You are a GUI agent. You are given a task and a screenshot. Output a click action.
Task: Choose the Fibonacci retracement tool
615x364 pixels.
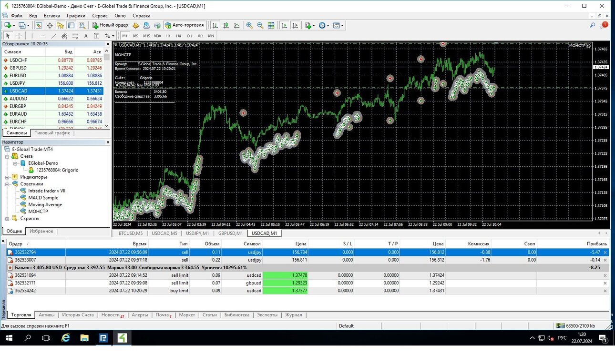point(75,36)
